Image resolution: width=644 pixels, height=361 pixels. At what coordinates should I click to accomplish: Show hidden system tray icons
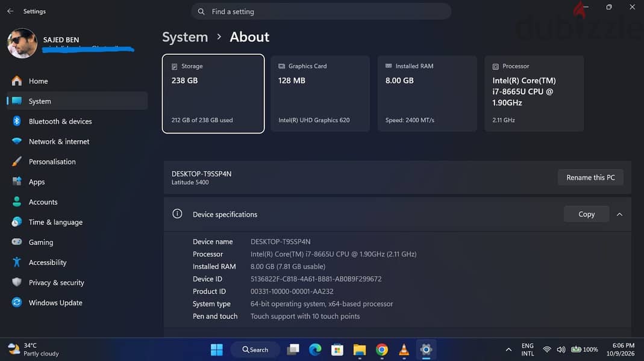(508, 350)
